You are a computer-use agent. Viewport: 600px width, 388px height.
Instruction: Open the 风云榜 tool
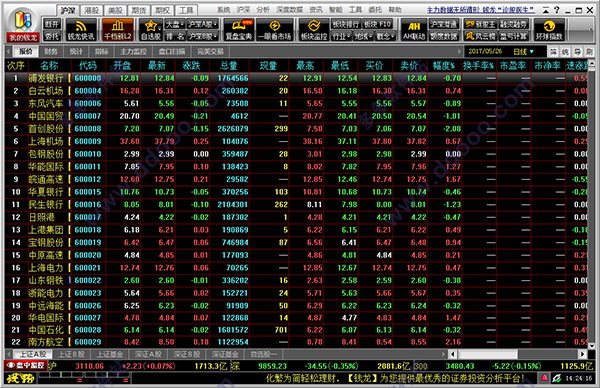[x=480, y=36]
